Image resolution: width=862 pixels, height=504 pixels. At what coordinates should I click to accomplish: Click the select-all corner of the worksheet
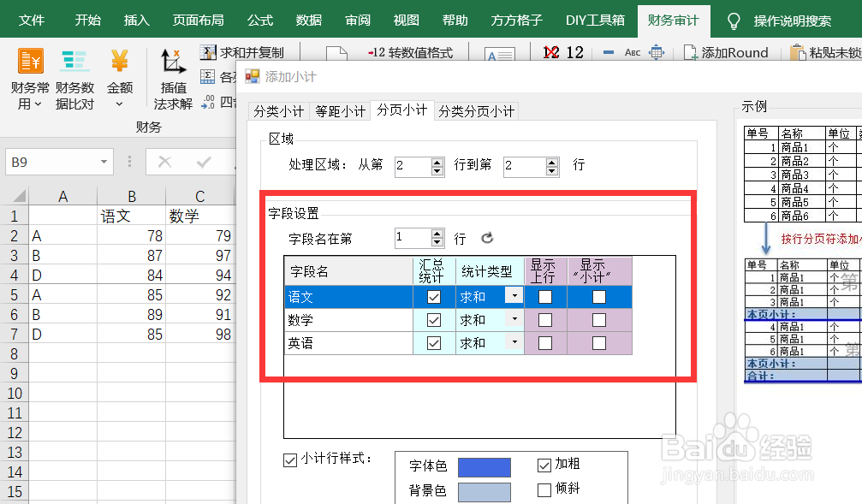[19, 196]
